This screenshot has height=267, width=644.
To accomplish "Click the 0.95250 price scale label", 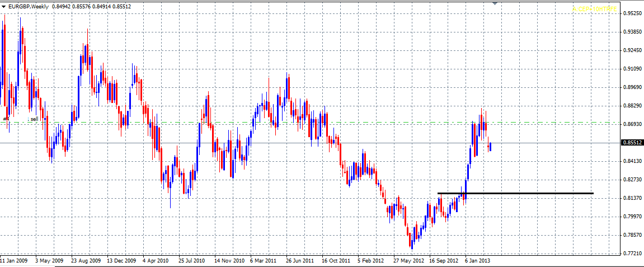I will (x=632, y=13).
